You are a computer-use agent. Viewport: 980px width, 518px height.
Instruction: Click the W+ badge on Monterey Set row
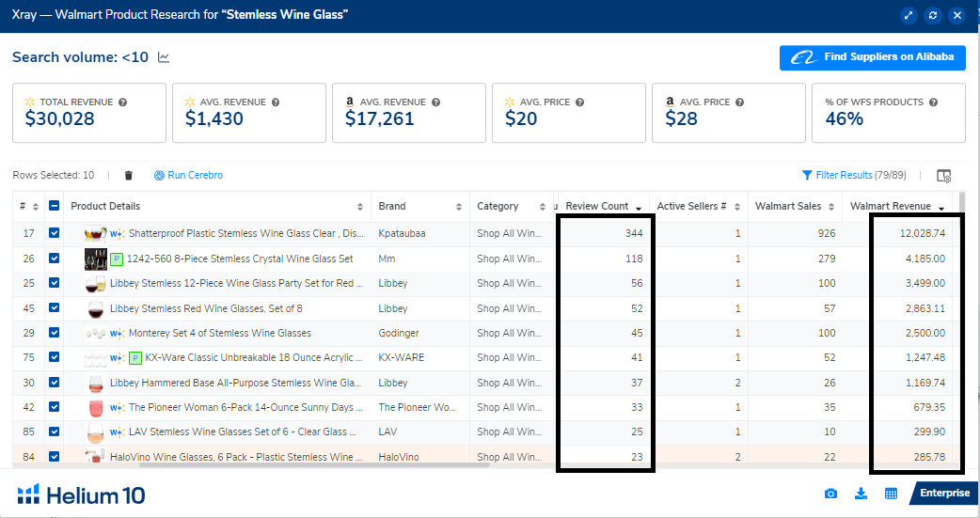coord(118,333)
